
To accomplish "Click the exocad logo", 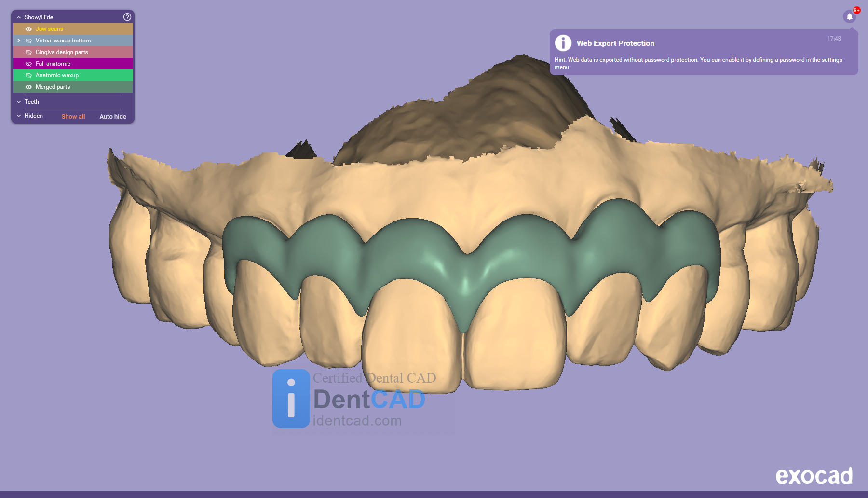I will click(x=814, y=476).
